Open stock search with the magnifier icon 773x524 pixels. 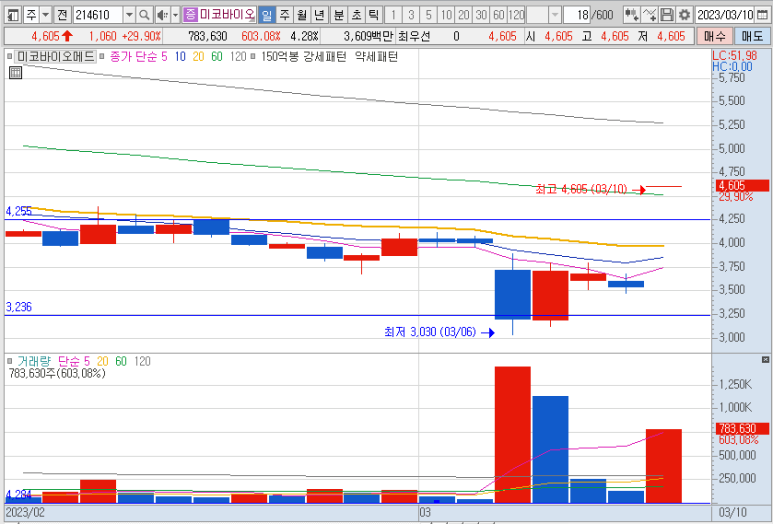[144, 15]
